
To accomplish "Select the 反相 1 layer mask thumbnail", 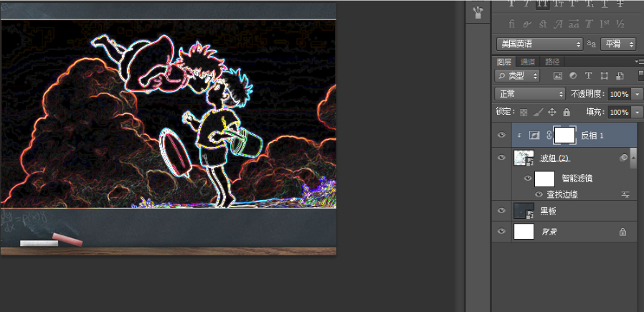I will pos(564,135).
